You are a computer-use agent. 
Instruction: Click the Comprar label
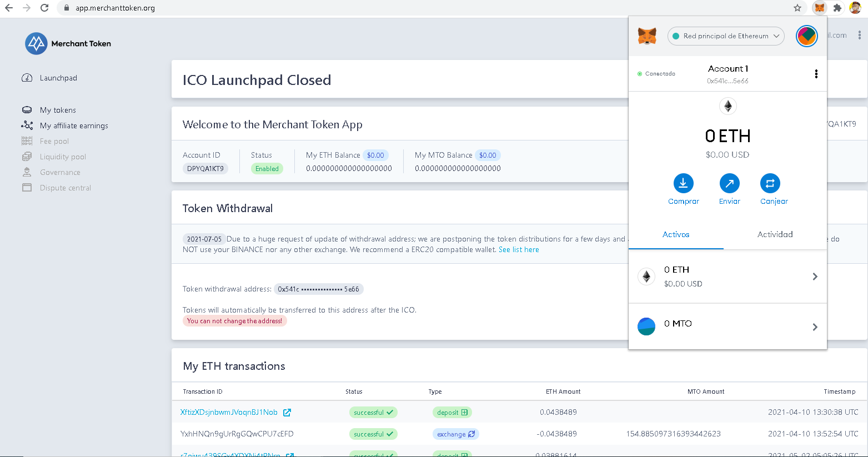[684, 202]
